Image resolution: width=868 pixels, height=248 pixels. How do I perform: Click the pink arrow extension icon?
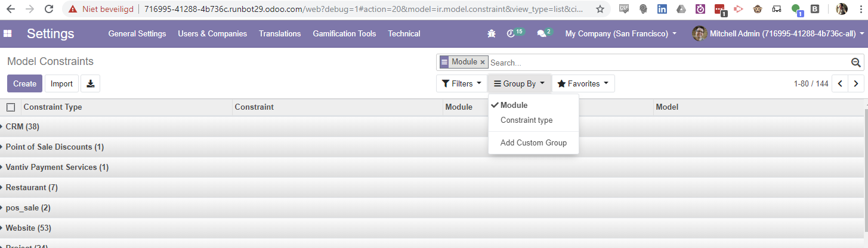point(739,9)
